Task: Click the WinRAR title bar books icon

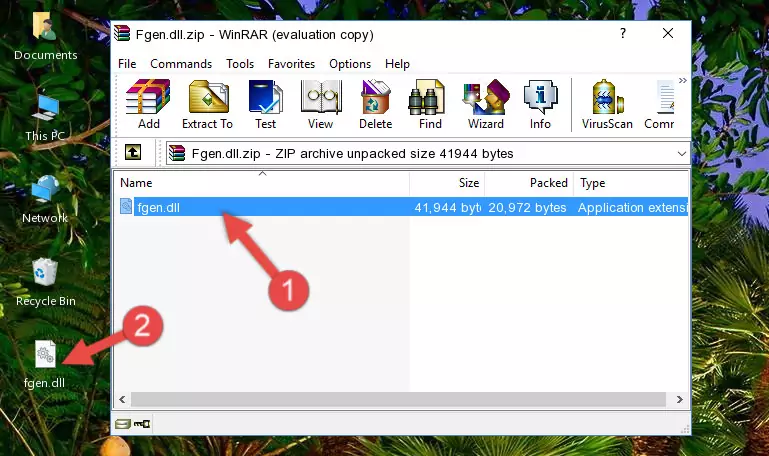Action: point(122,33)
